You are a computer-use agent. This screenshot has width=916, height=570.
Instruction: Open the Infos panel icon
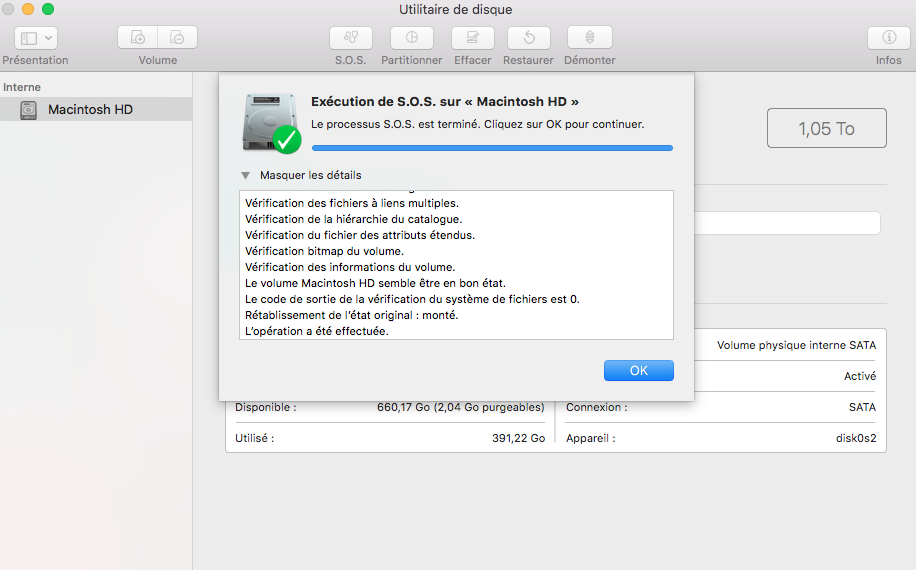click(888, 38)
